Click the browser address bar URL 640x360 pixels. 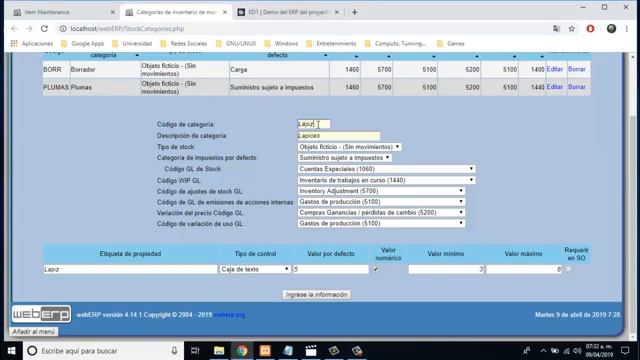127,29
